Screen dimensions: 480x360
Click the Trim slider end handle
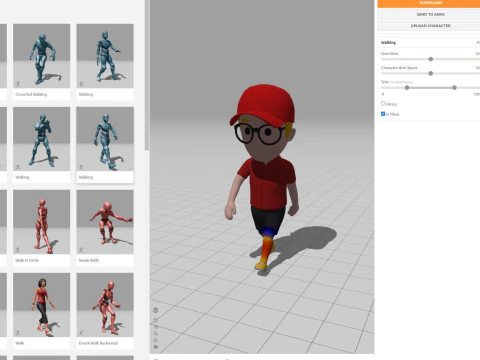[454, 88]
